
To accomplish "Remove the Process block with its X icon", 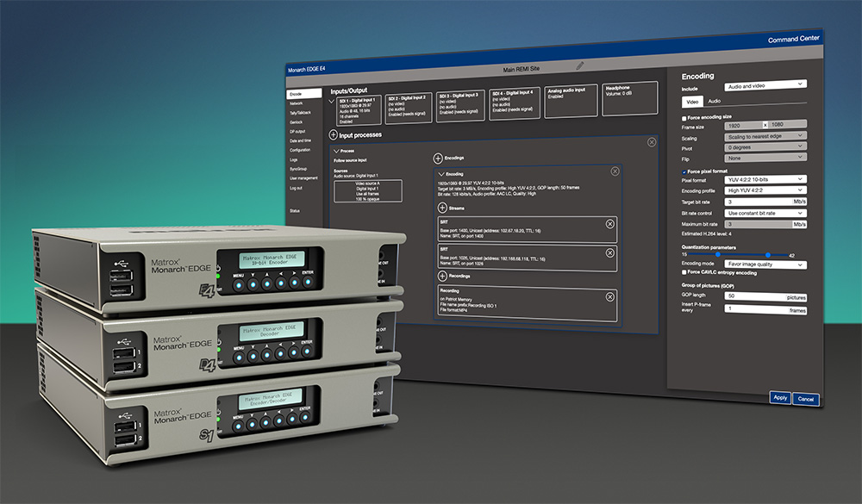I will 652,142.
